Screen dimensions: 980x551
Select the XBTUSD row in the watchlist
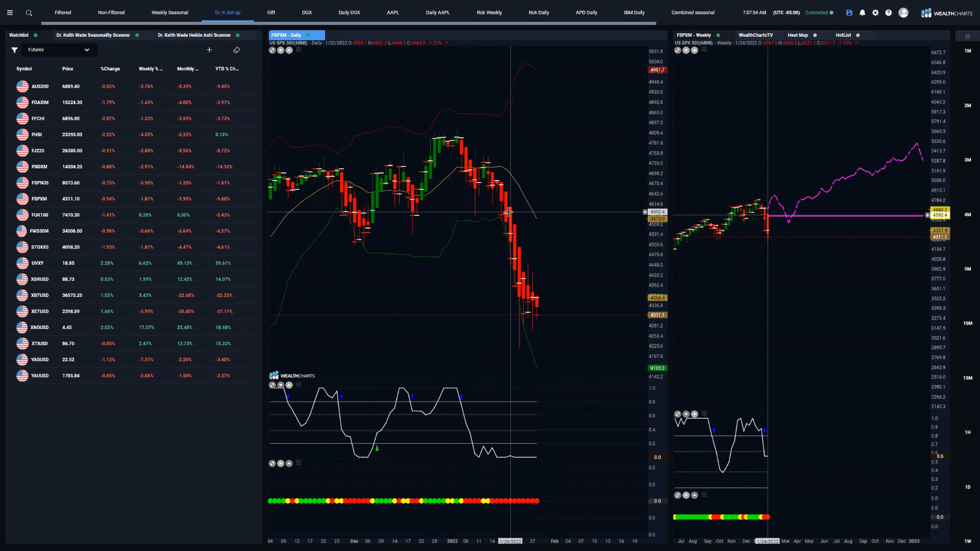point(134,295)
